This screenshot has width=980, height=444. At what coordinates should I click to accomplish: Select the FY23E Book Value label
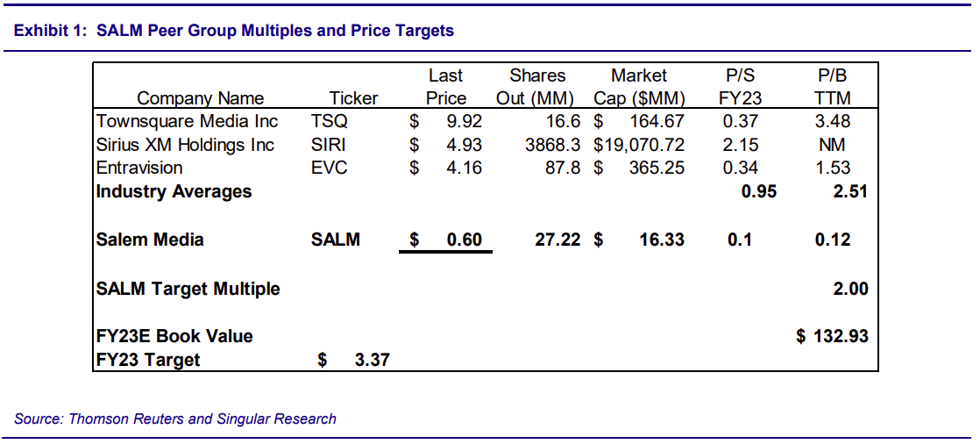174,336
